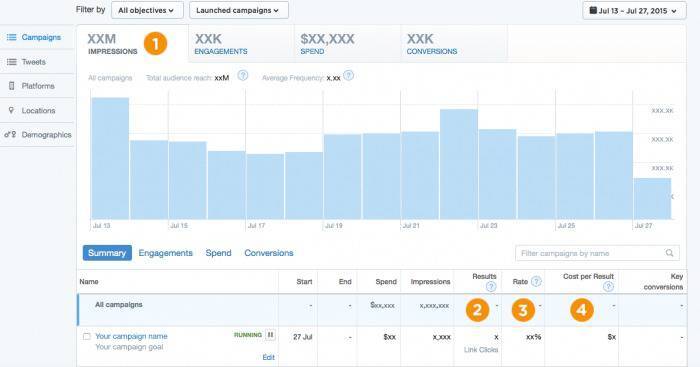Click the 27 Jul start date cell
The width and height of the screenshot is (700, 367).
pos(303,337)
